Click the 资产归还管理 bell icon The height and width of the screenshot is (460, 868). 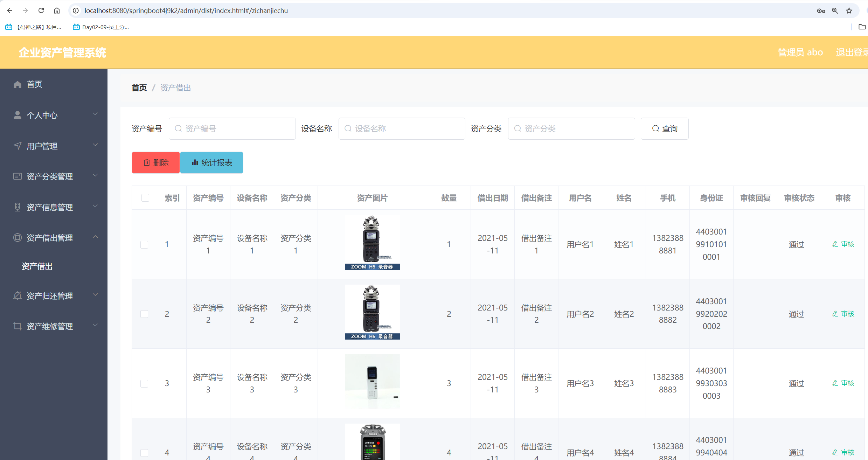click(x=18, y=296)
